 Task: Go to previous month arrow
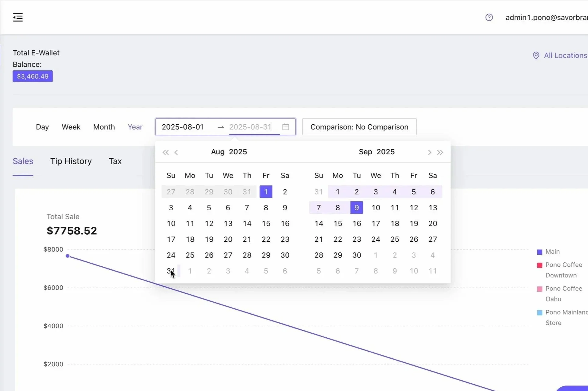(176, 152)
